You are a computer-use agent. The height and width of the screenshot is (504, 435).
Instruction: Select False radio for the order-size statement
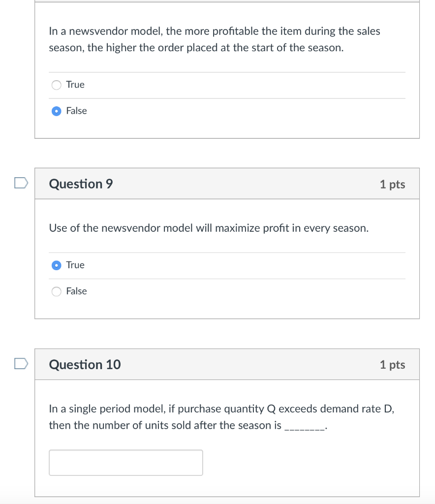point(57,111)
